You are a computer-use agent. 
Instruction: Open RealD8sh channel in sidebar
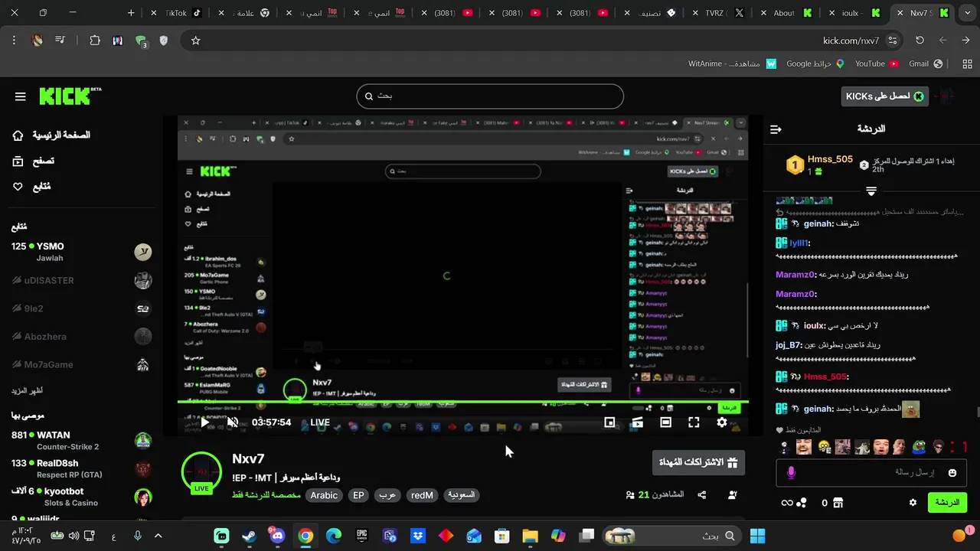tap(82, 468)
